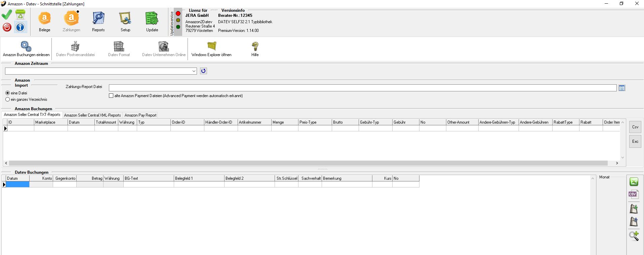This screenshot has width=644, height=255.
Task: Open the Reports section
Action: (x=98, y=22)
